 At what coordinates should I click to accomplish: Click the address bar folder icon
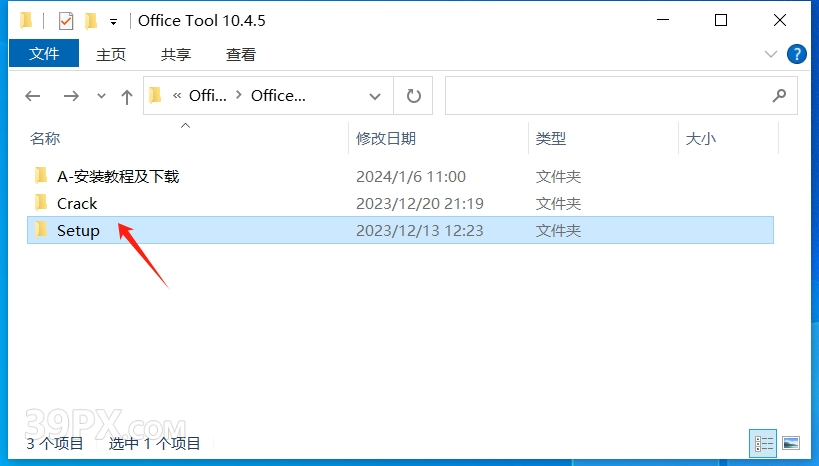[155, 96]
